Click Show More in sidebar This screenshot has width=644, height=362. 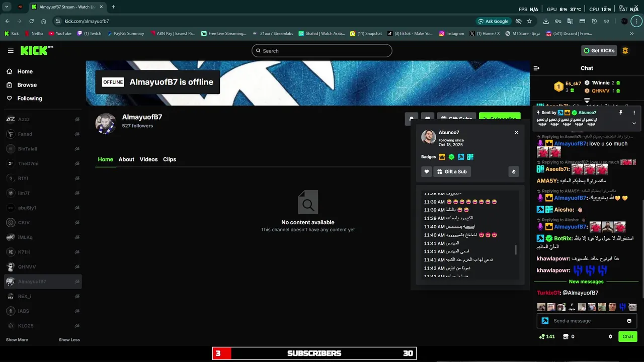[x=17, y=340]
